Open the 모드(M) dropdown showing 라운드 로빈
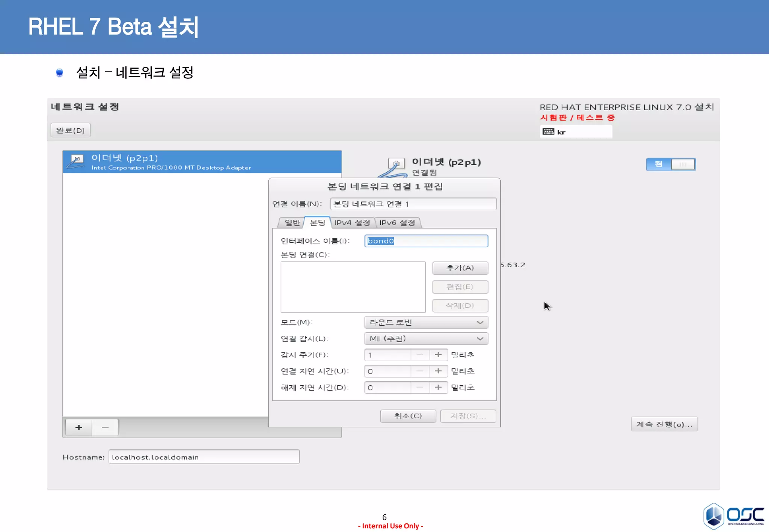The height and width of the screenshot is (532, 769). (x=426, y=322)
